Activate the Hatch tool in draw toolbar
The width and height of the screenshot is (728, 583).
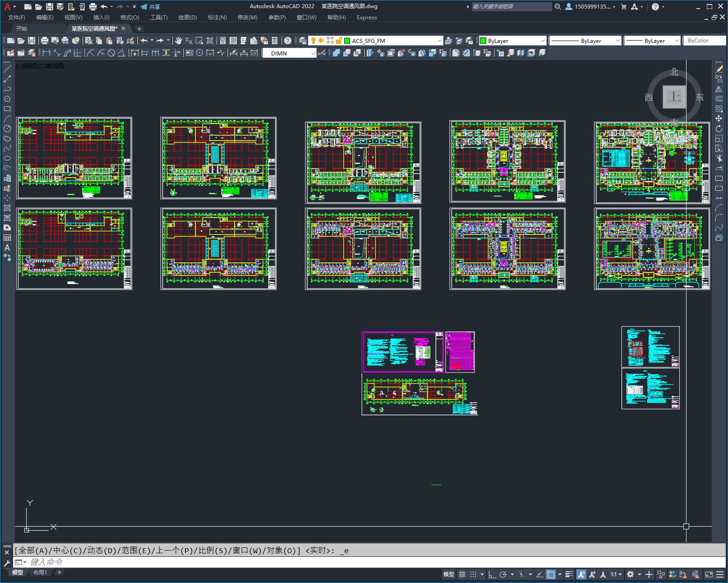point(7,208)
